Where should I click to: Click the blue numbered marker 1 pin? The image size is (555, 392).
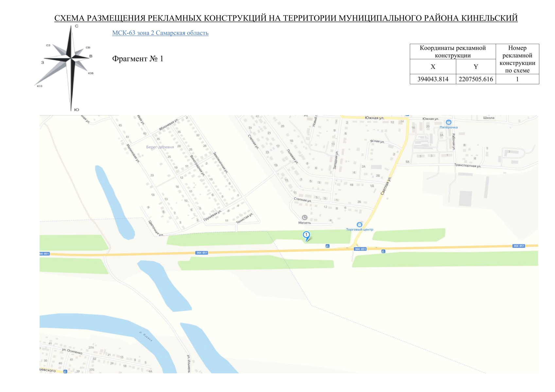pos(306,236)
